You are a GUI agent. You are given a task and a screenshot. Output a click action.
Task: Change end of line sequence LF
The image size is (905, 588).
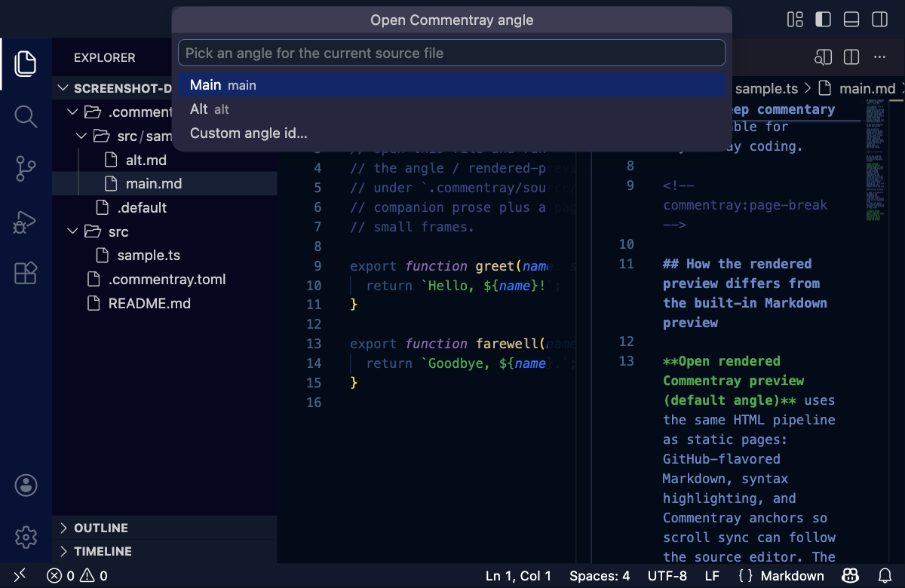pos(712,576)
